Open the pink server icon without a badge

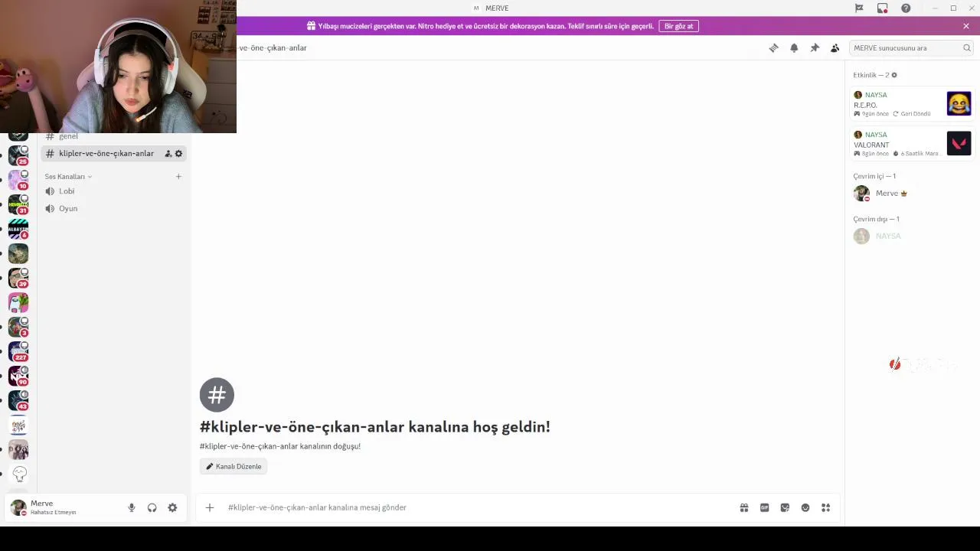[18, 302]
